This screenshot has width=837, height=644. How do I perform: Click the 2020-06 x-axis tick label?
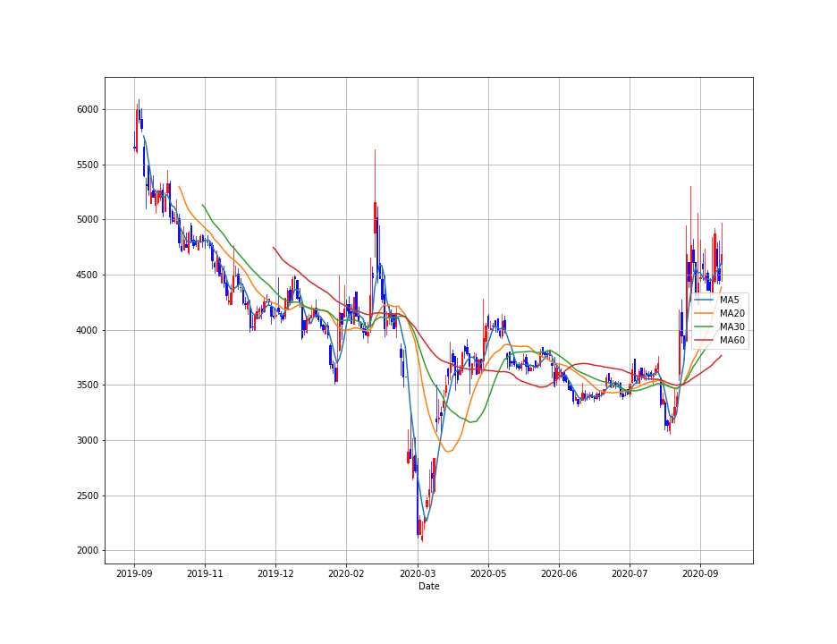click(x=559, y=574)
